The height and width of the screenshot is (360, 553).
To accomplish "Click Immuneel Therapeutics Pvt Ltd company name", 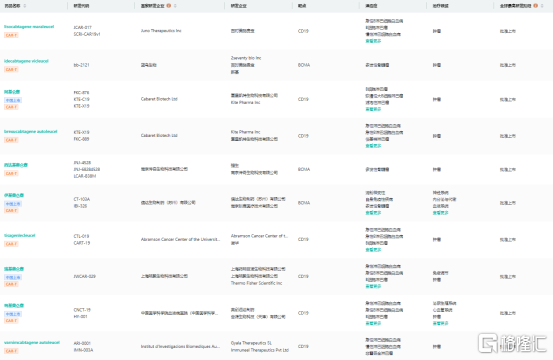I will point(260,350).
